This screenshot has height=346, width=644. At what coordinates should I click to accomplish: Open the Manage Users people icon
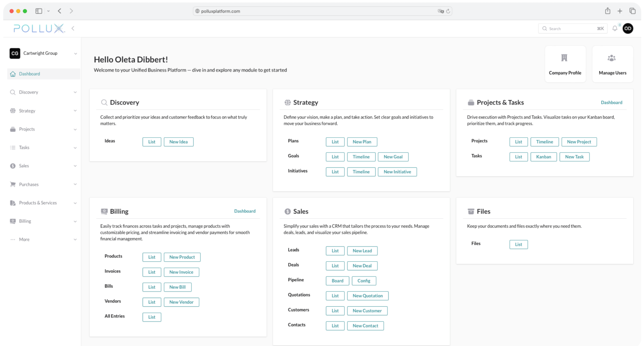tap(612, 58)
